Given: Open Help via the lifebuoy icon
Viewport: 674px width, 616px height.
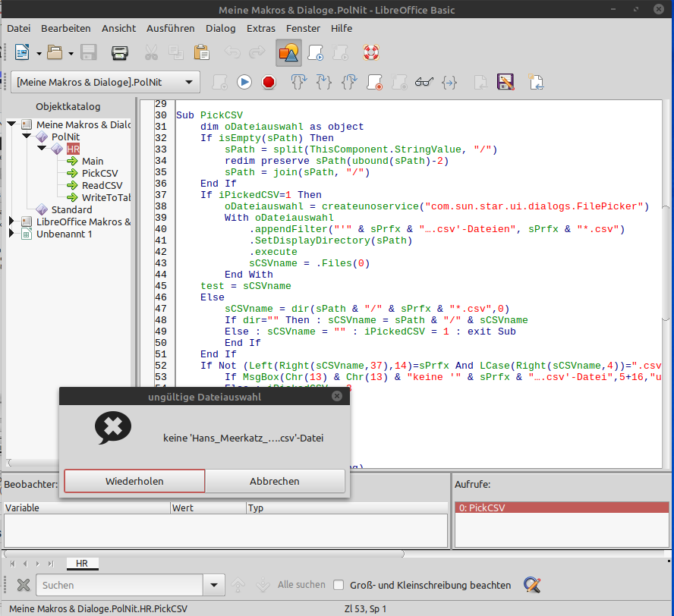Looking at the screenshot, I should click(x=371, y=53).
